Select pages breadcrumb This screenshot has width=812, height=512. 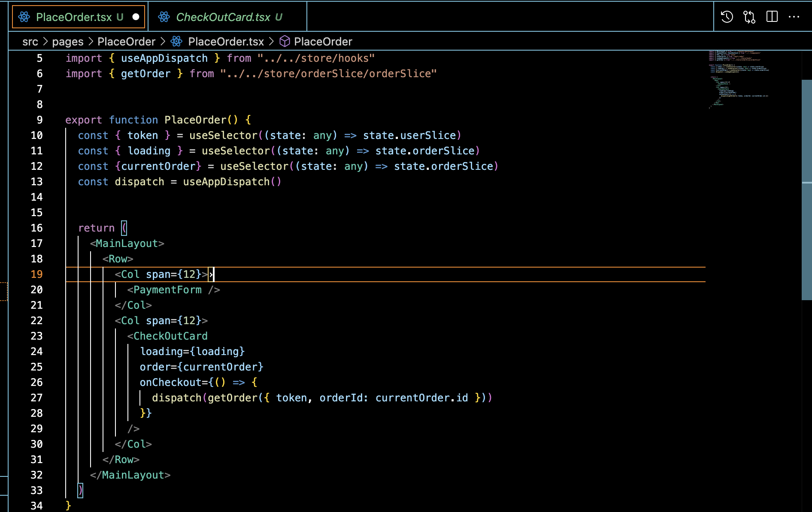(68, 42)
